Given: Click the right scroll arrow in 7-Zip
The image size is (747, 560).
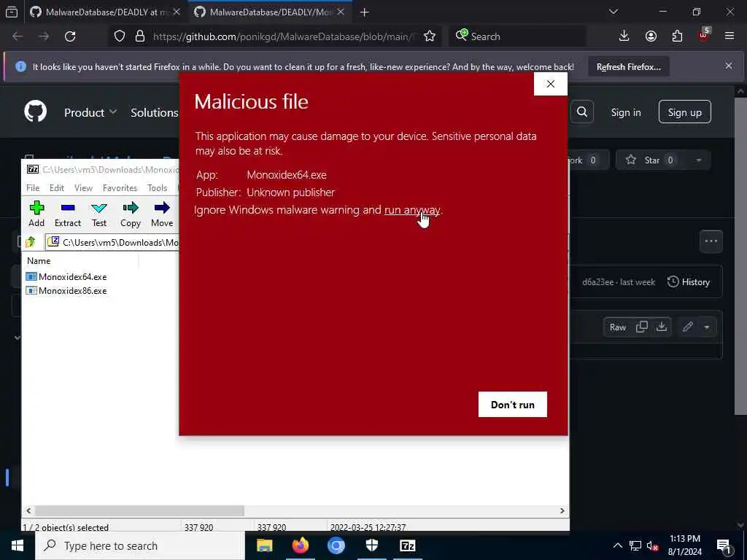Looking at the screenshot, I should [x=562, y=510].
